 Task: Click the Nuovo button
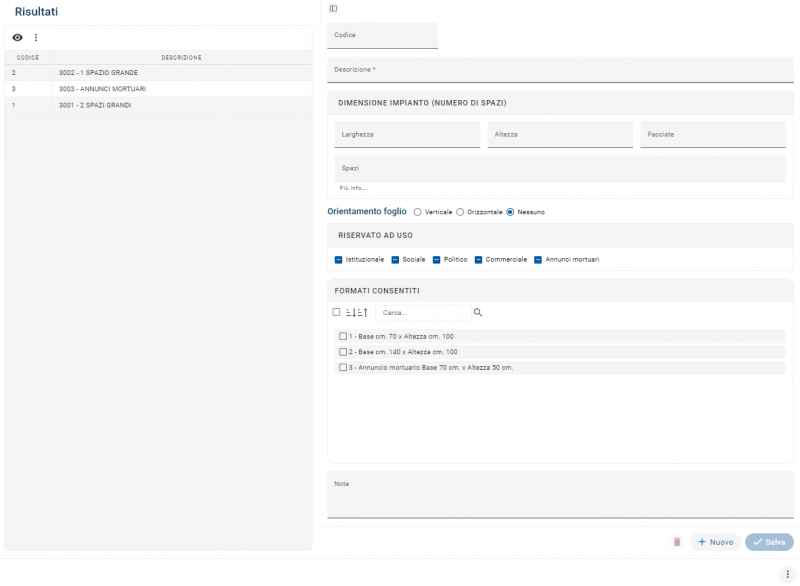[715, 542]
